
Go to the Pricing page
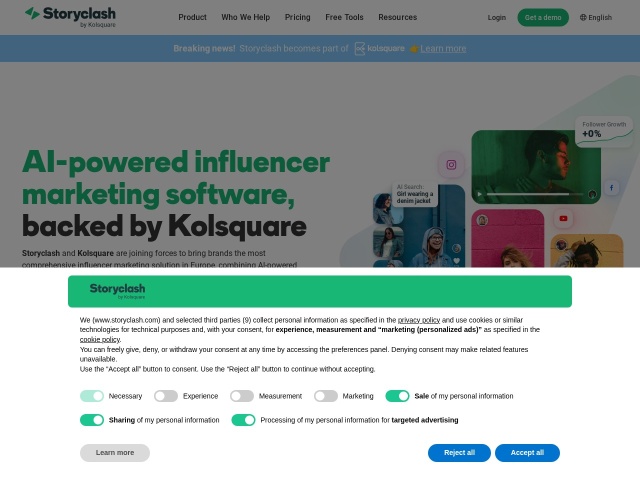[298, 18]
